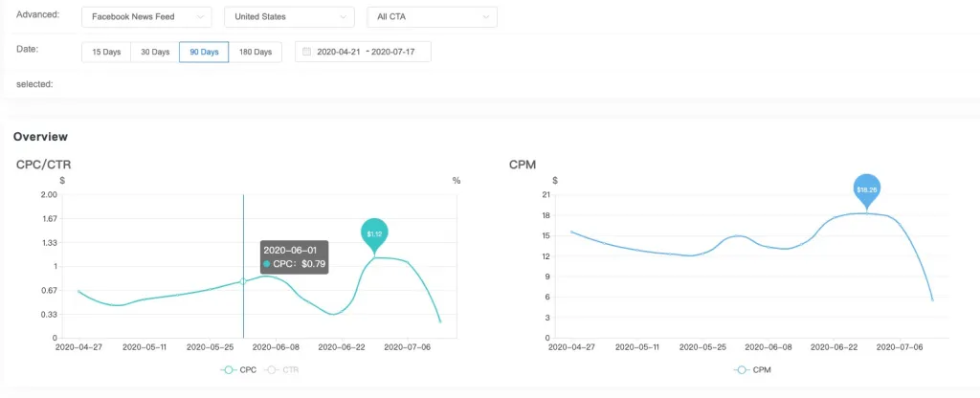Image resolution: width=980 pixels, height=398 pixels.
Task: Click the teal dot in the CPC tooltip
Action: tap(267, 263)
